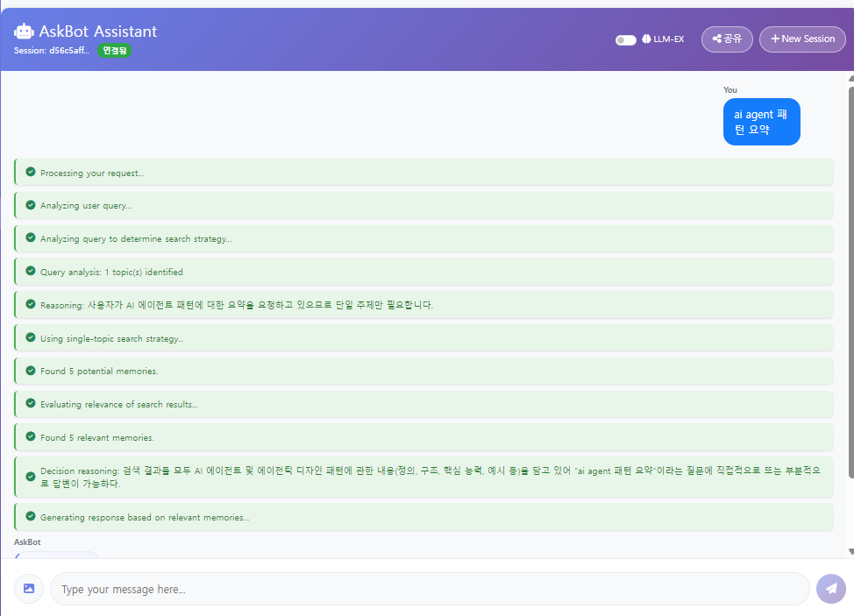Click the AskBot robot logo icon
The width and height of the screenshot is (854, 616).
tap(24, 31)
